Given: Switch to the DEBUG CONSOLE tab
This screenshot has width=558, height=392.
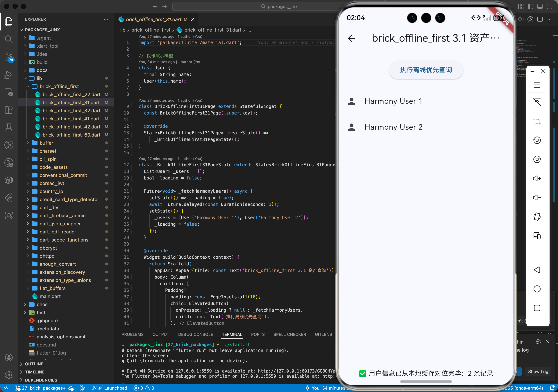Looking at the screenshot, I should pos(195,334).
